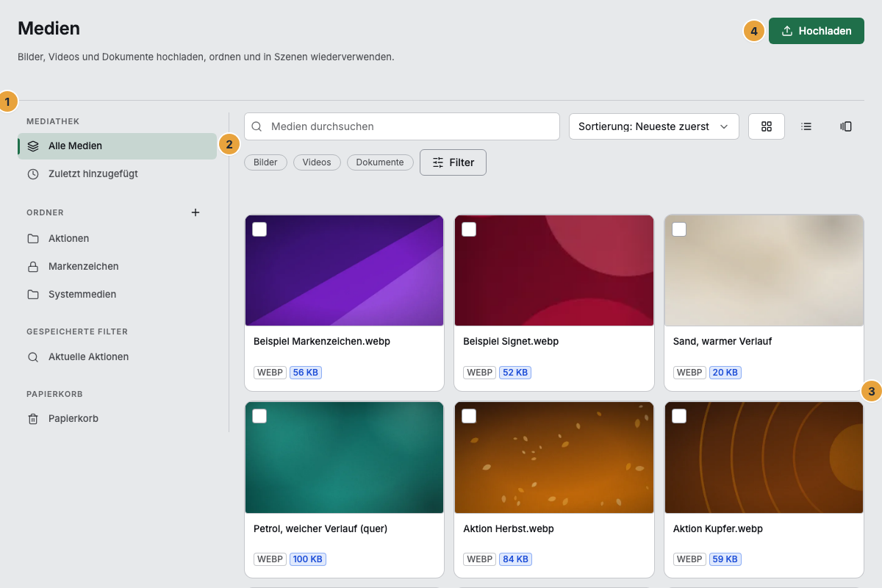Click the 84 KB size badge
This screenshot has height=588, width=882.
(515, 559)
